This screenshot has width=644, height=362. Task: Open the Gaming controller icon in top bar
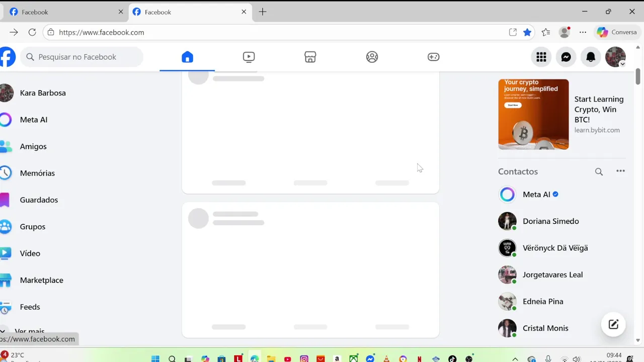pos(434,57)
